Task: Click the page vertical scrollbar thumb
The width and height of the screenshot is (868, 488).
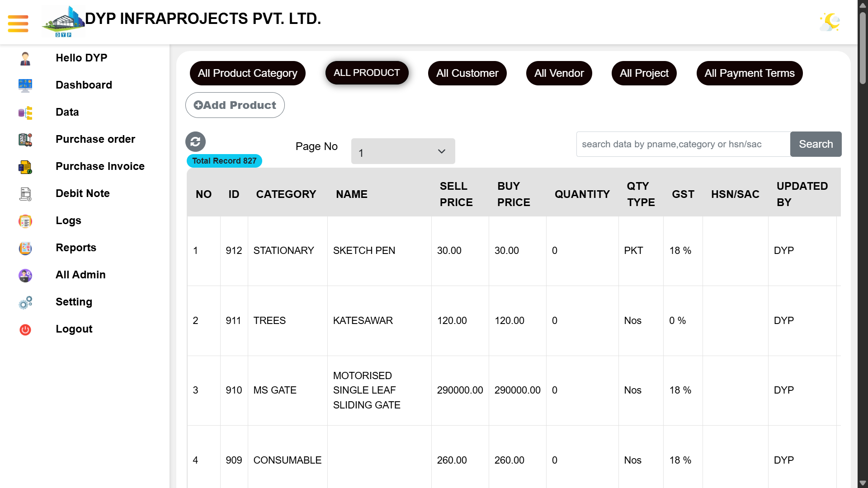Action: click(863, 48)
